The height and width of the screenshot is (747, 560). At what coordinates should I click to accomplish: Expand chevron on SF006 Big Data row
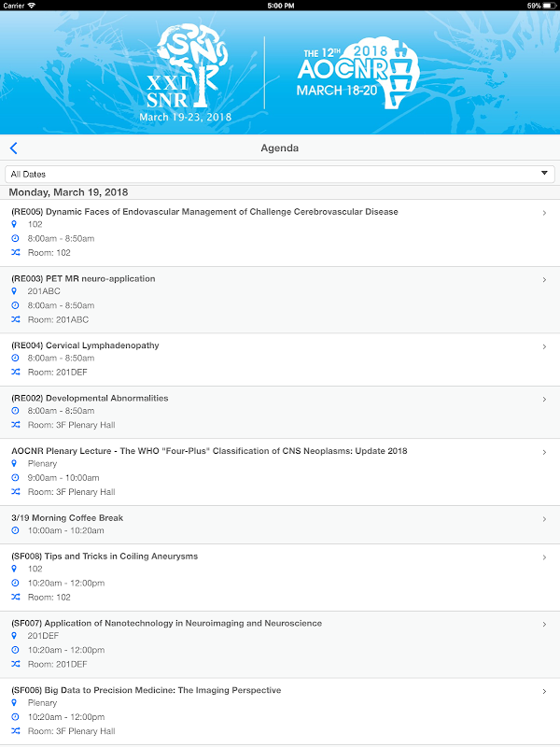pyautogui.click(x=544, y=691)
